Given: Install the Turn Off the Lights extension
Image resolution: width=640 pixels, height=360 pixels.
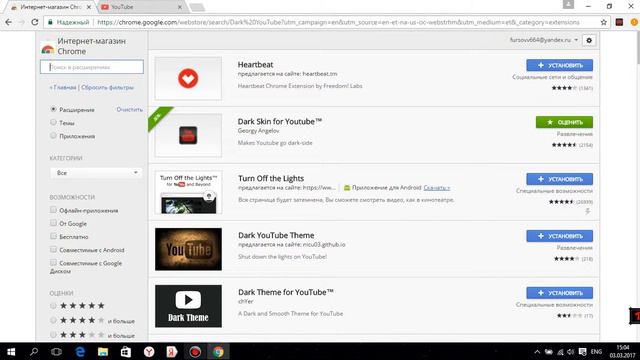Looking at the screenshot, I should (560, 179).
